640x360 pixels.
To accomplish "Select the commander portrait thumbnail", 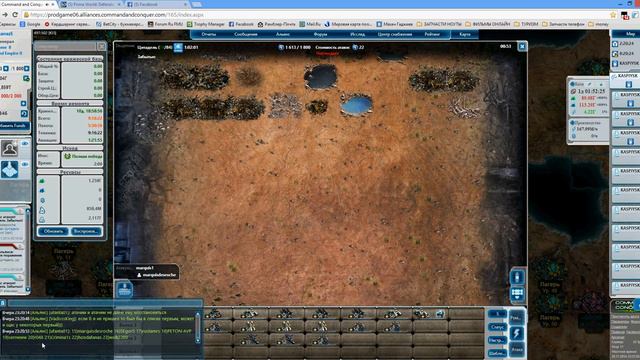I will [9, 148].
